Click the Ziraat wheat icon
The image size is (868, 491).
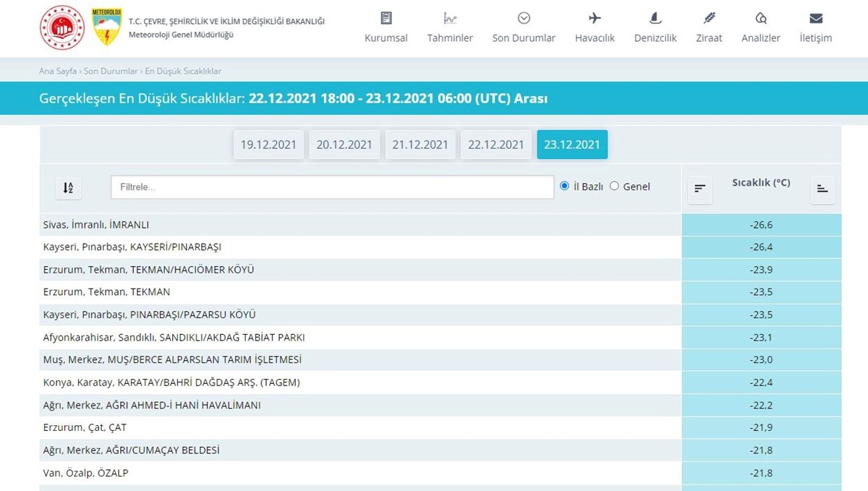pyautogui.click(x=709, y=18)
